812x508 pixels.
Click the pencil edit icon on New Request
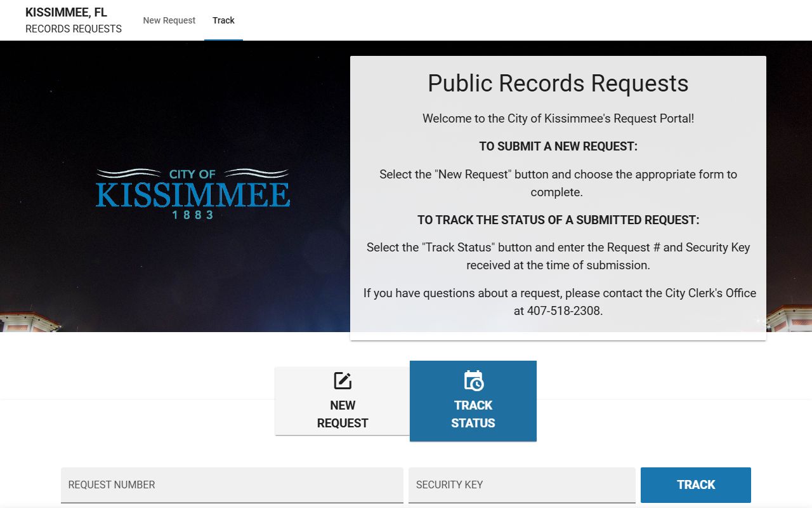(343, 381)
